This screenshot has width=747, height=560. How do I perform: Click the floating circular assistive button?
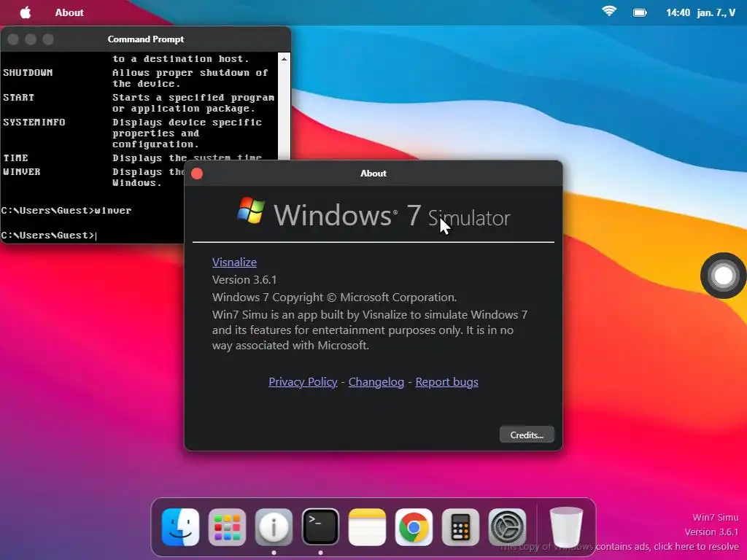pos(723,276)
